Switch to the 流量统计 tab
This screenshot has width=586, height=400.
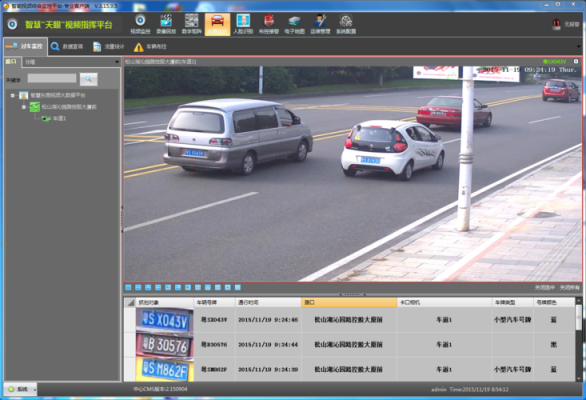click(x=108, y=47)
